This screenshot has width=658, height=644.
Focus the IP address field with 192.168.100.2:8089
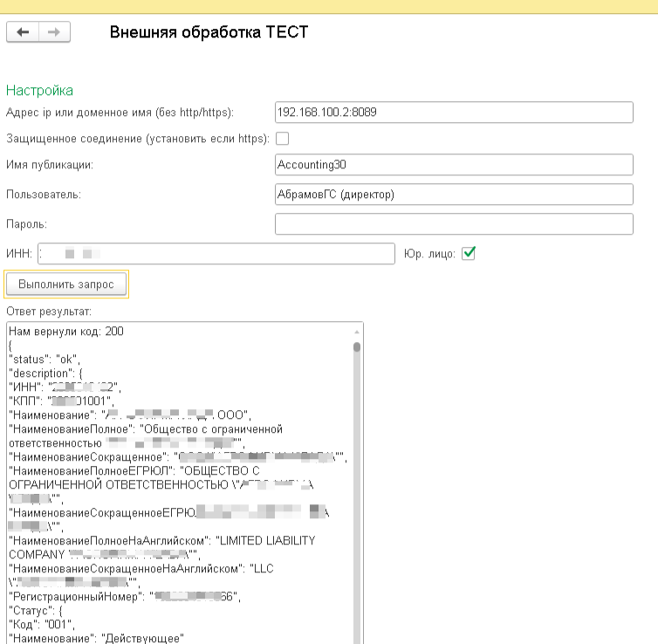coord(454,112)
